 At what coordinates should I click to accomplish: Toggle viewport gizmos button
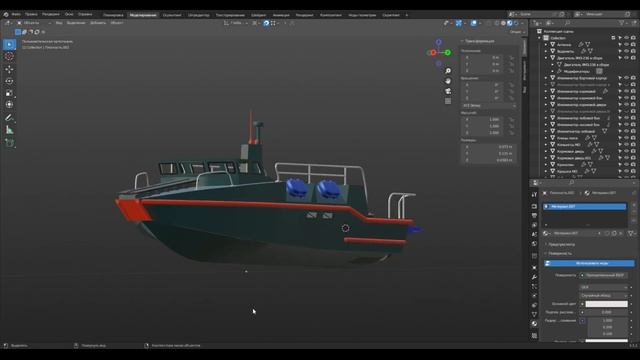pyautogui.click(x=459, y=23)
